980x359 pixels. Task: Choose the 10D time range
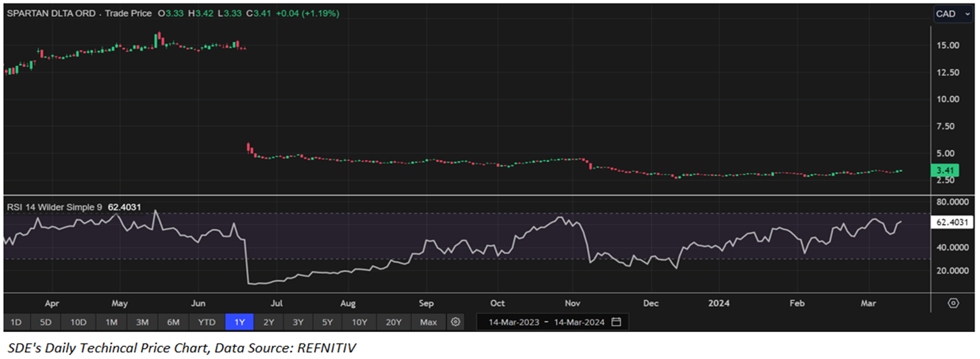[79, 322]
